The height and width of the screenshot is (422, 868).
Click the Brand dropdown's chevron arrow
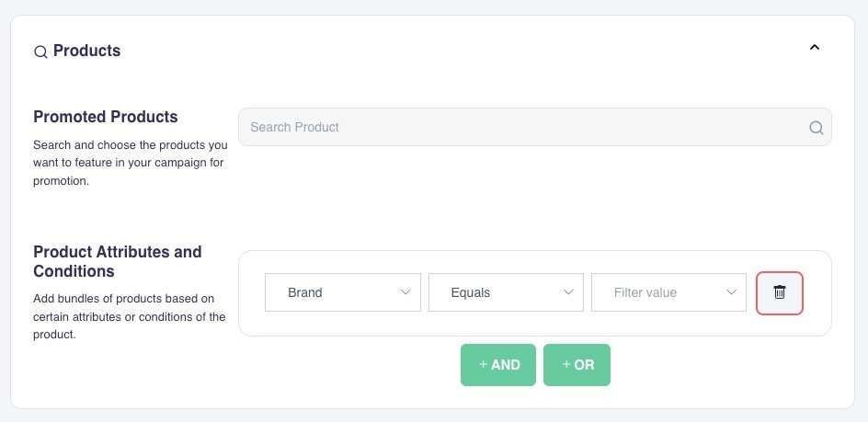[405, 292]
